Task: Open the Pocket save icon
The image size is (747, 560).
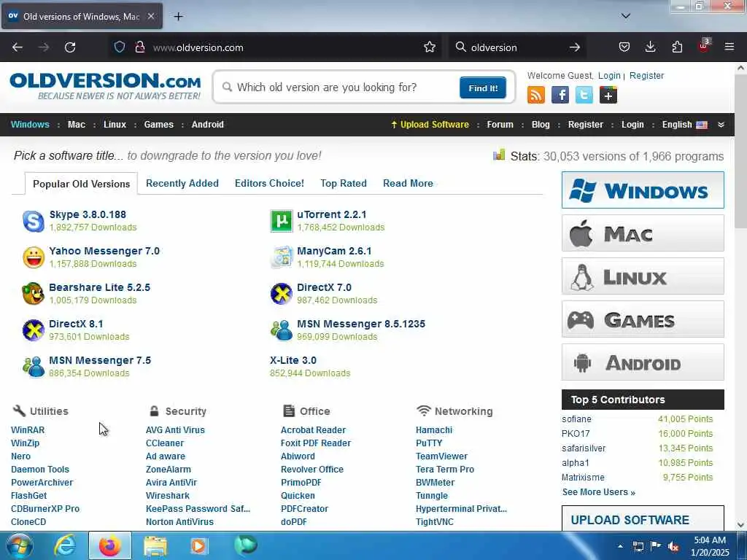Action: click(x=624, y=47)
